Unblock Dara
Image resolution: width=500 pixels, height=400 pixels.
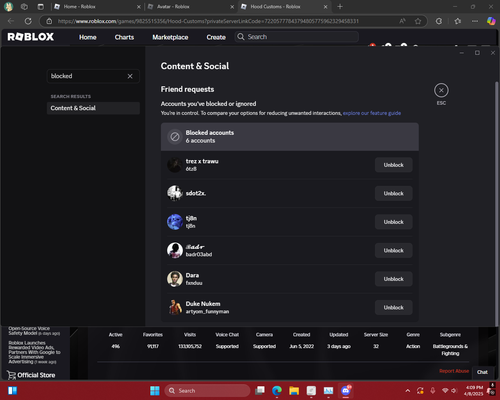[393, 279]
